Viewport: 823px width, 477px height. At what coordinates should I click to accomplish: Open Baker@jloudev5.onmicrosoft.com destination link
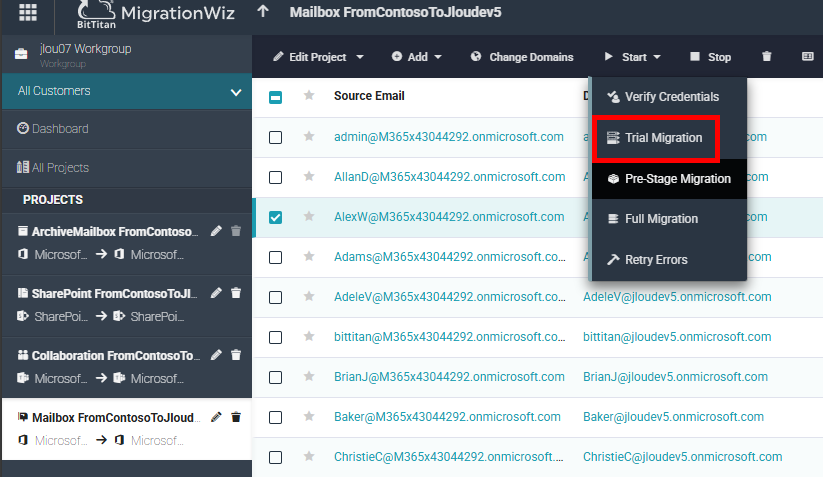(673, 417)
